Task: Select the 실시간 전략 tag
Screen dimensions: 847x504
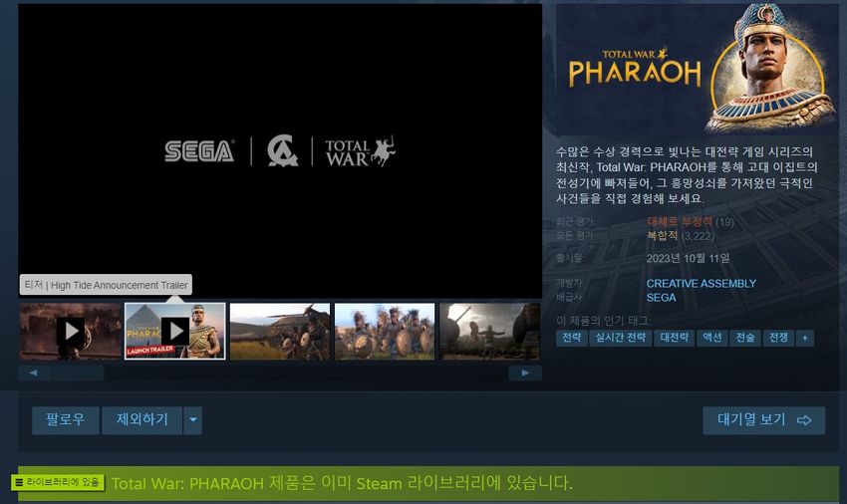Action: 620,338
